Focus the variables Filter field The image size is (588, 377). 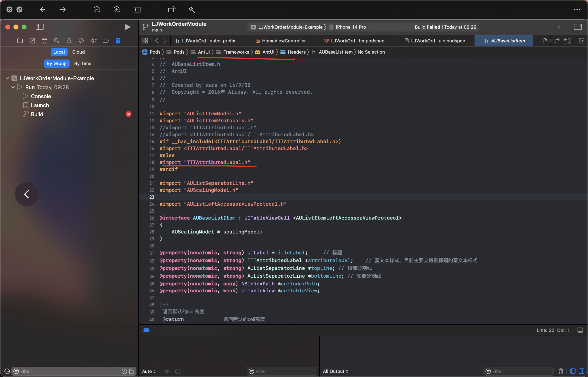click(x=282, y=371)
